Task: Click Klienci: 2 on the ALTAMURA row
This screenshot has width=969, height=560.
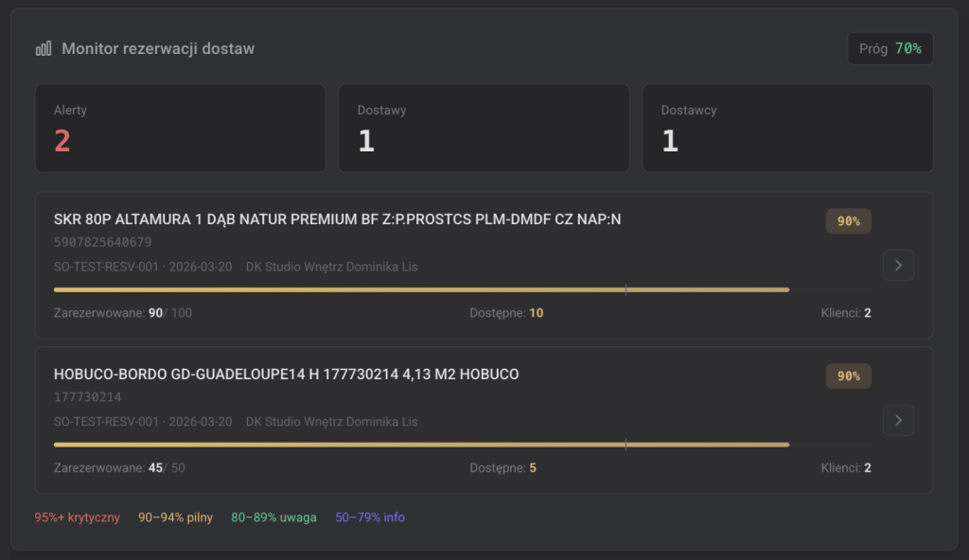Action: point(845,313)
